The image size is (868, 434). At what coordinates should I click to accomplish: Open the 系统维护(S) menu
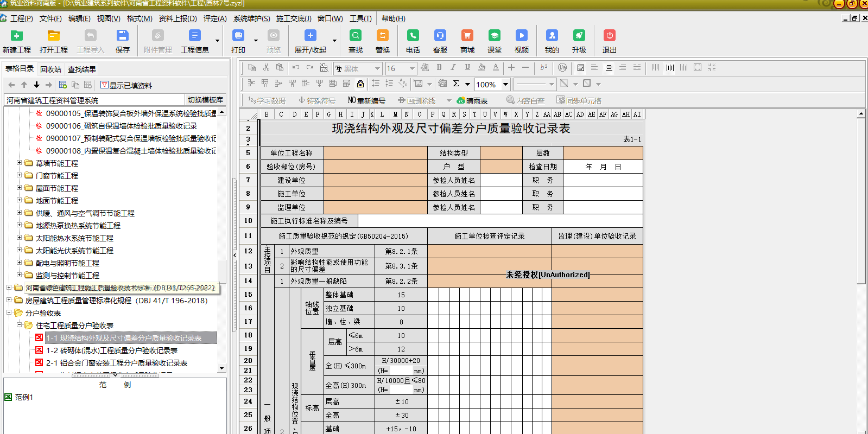(251, 18)
